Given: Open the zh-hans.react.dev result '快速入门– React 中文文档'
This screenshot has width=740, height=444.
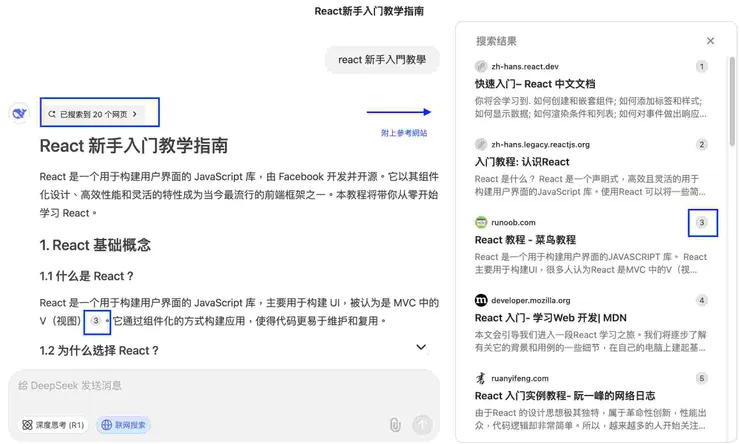Looking at the screenshot, I should (x=535, y=84).
